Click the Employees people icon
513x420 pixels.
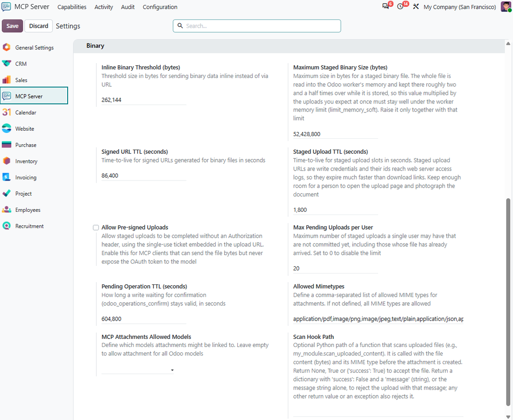[6, 210]
